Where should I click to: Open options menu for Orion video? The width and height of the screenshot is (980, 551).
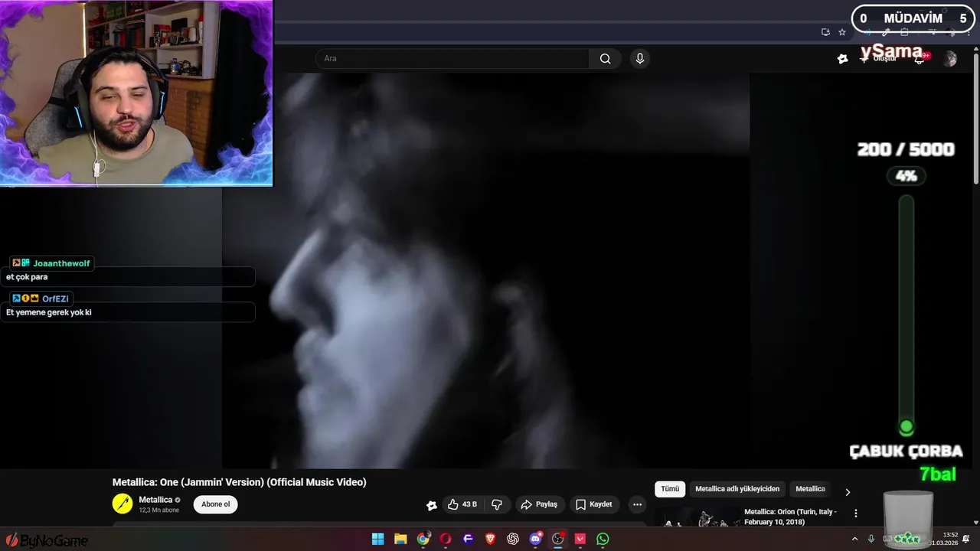[x=856, y=514]
